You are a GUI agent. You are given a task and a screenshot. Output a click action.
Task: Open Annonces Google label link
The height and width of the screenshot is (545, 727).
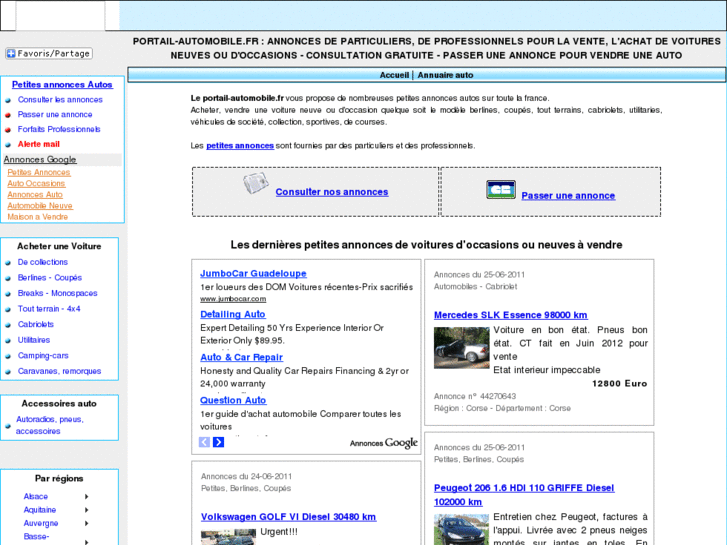pyautogui.click(x=40, y=160)
